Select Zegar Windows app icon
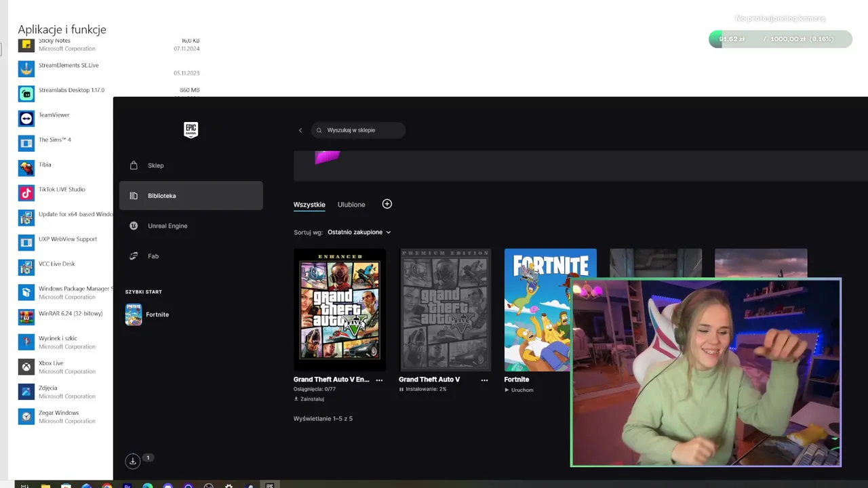Screen dimensions: 868x488 coord(26,417)
